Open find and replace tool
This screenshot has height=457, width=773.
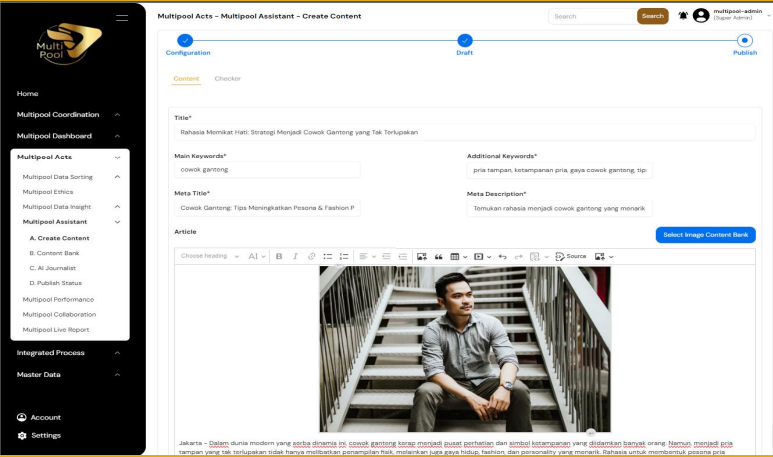tap(535, 256)
